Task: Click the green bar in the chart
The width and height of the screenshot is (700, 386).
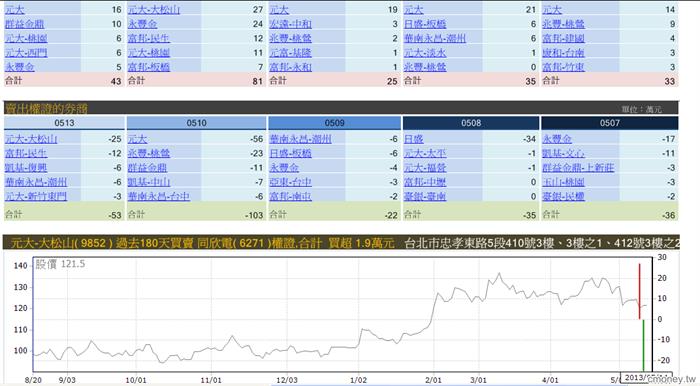Action: pos(643,345)
